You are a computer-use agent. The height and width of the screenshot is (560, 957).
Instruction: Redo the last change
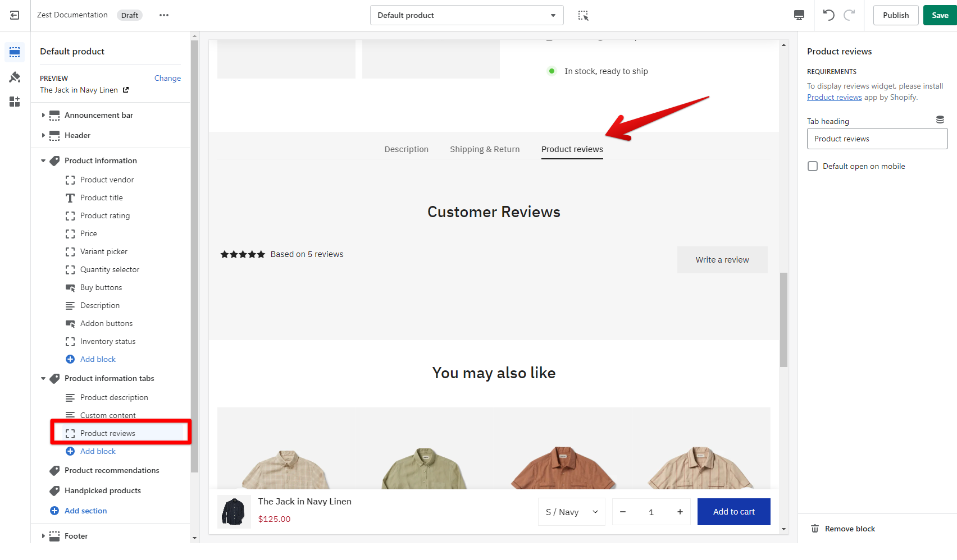coord(849,15)
